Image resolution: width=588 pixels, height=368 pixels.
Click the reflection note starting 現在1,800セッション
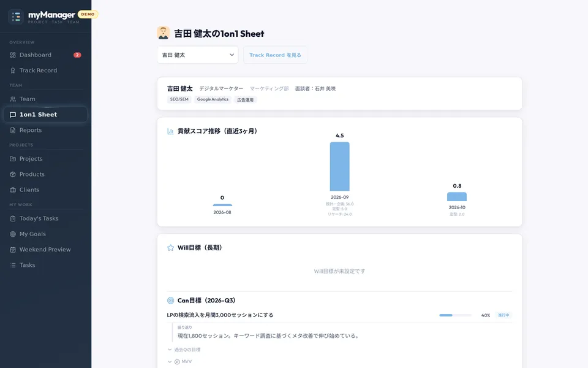pos(268,335)
